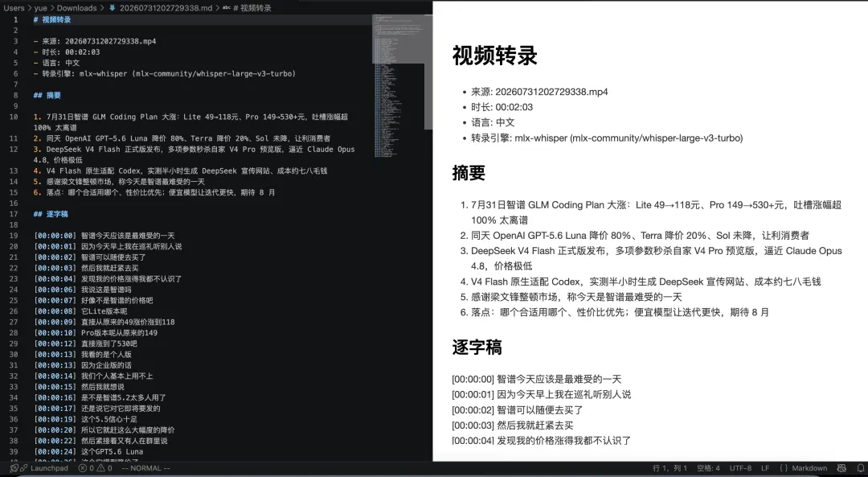Viewport: 868px width, 477px height.
Task: Click the '语言: 中文' line in editor
Action: 56,64
